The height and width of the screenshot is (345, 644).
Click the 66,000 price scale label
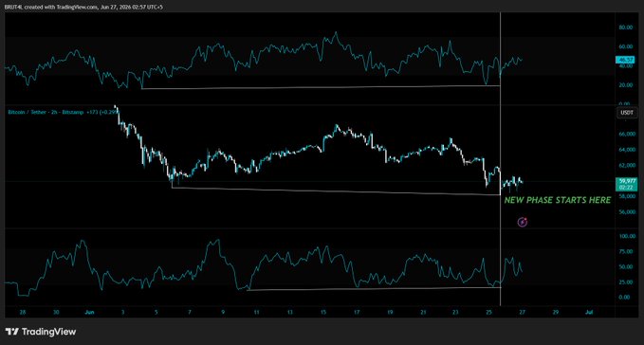tap(627, 135)
